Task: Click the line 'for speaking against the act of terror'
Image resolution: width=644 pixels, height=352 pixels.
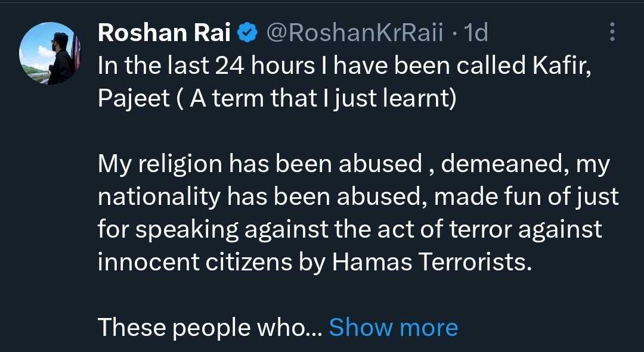Action: 349,229
